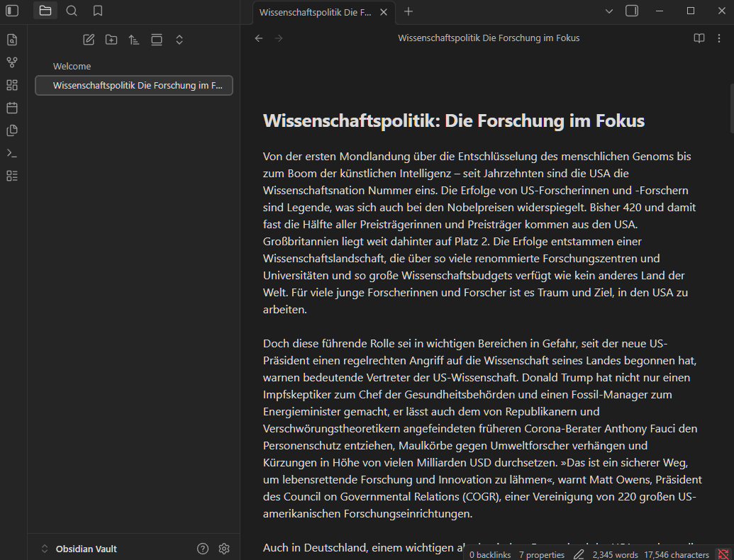Open the search panel icon
This screenshot has width=734, height=560.
[x=72, y=11]
